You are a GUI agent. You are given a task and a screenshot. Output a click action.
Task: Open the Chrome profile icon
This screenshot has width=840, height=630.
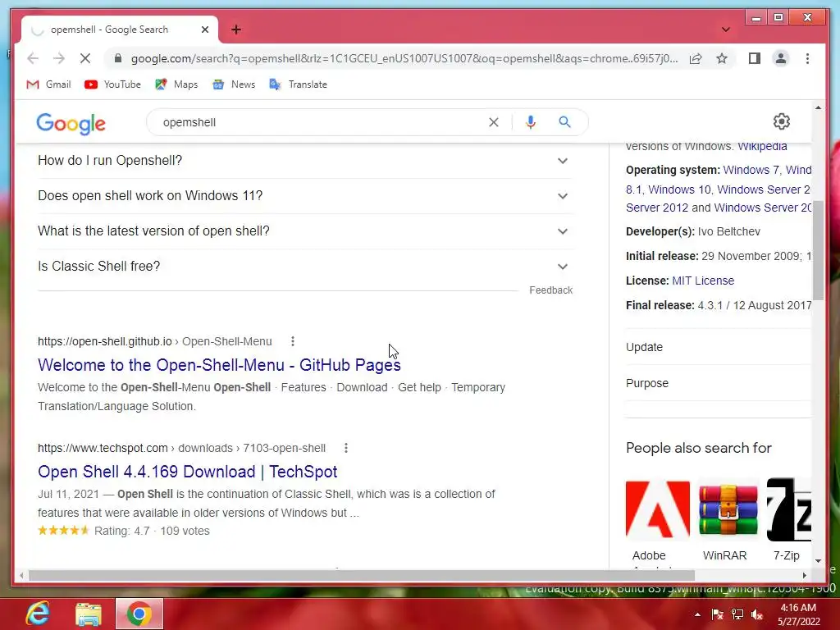click(781, 58)
